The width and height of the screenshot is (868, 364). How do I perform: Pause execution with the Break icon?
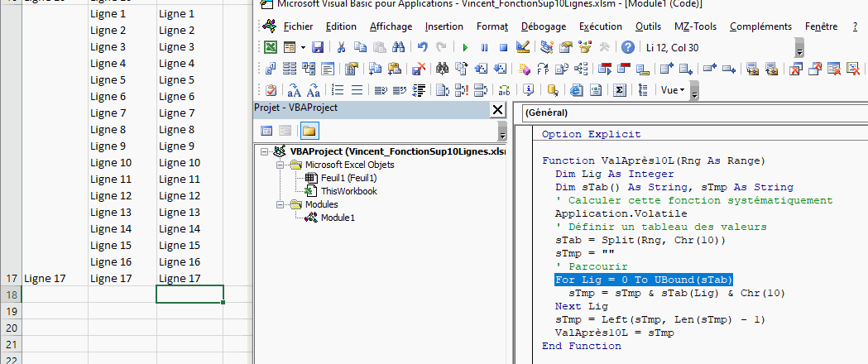pos(484,47)
